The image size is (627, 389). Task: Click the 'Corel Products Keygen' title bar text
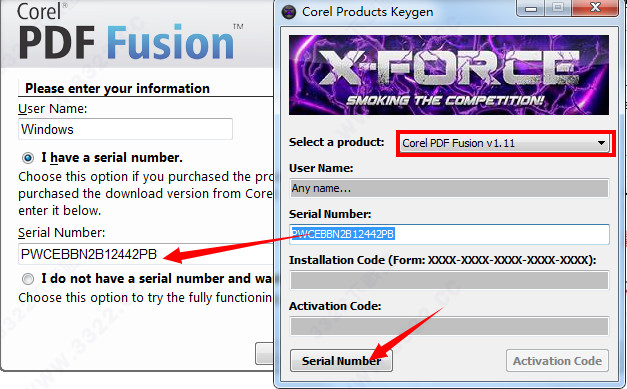coord(367,12)
